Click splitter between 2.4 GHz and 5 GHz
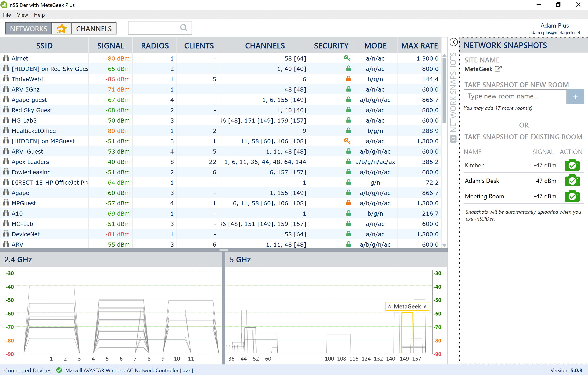The width and height of the screenshot is (588, 375). click(x=223, y=308)
